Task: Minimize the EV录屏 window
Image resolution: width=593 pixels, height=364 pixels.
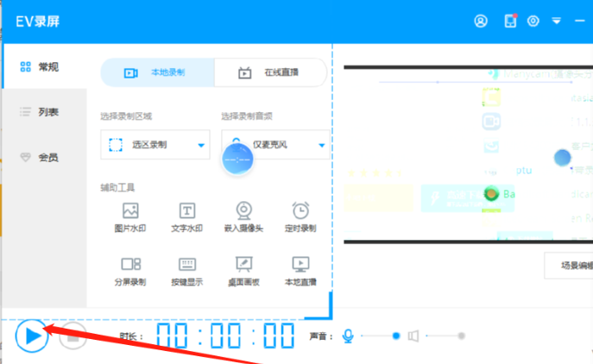Action: [x=580, y=21]
